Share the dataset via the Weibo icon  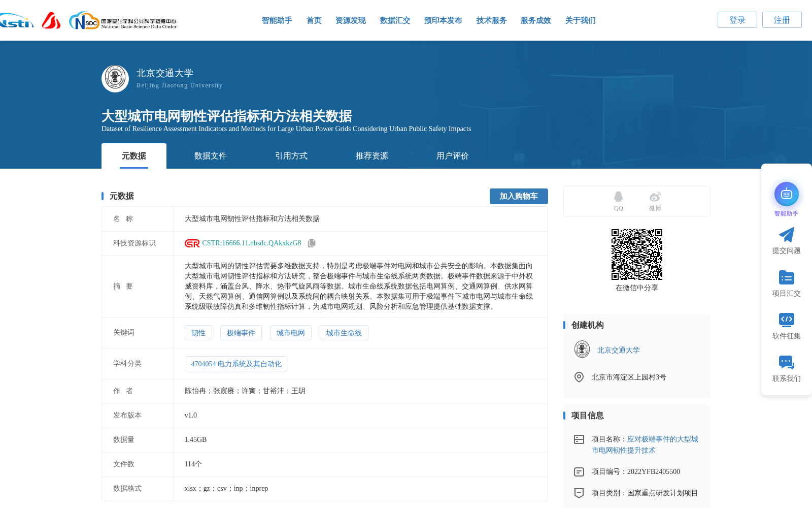[x=655, y=197]
